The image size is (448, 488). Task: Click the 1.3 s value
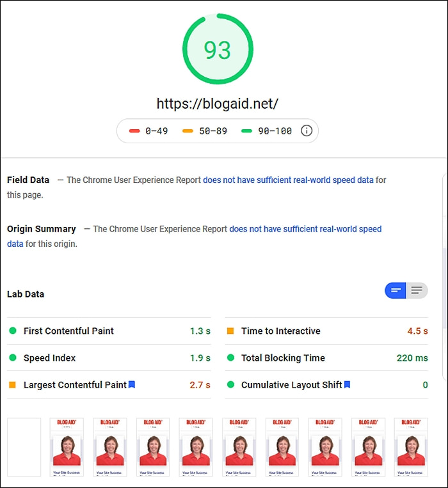200,331
